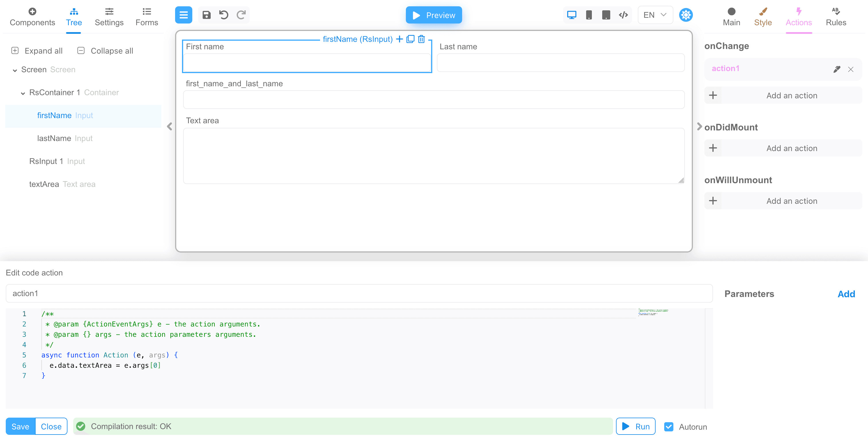Switch to desktop view icon
The width and height of the screenshot is (868, 446).
[571, 15]
